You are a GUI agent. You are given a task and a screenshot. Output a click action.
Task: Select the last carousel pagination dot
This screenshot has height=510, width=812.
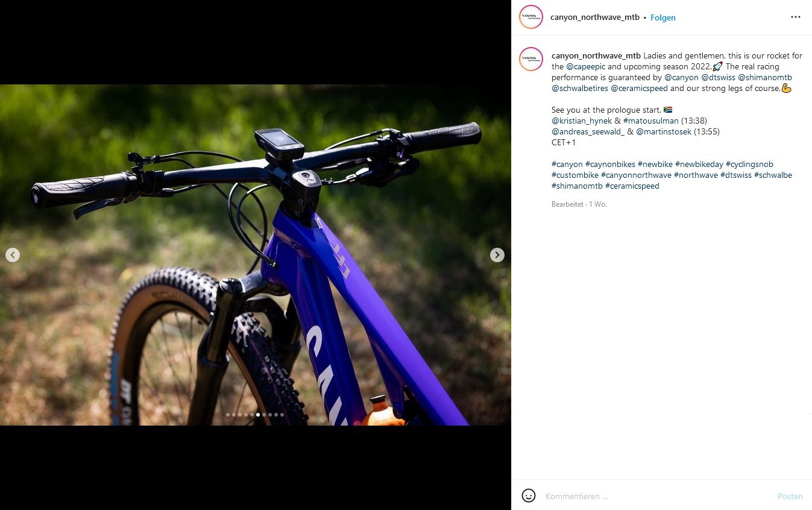pyautogui.click(x=282, y=415)
